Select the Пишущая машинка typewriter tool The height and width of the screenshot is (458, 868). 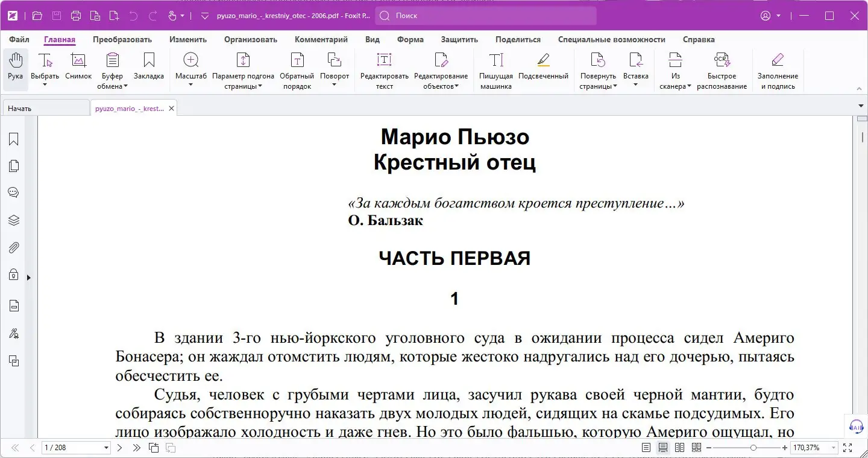tap(496, 71)
